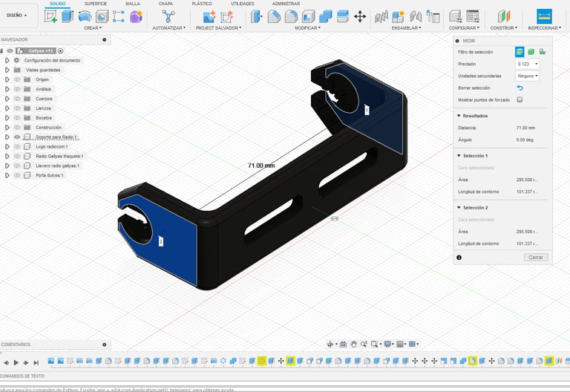
Task: Enable the Mostrar puntos de forzado checkbox
Action: point(520,99)
